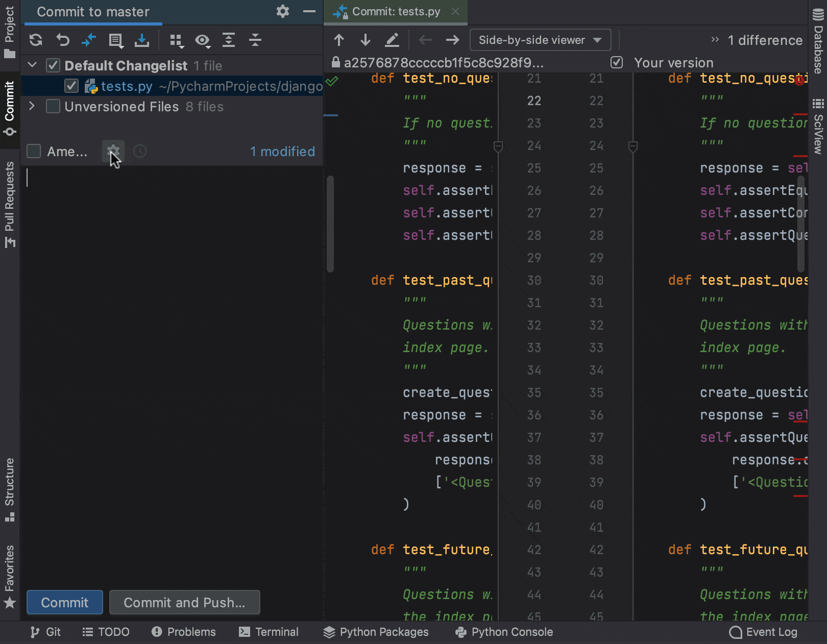Collapse the Default Changelist node

pos(32,65)
